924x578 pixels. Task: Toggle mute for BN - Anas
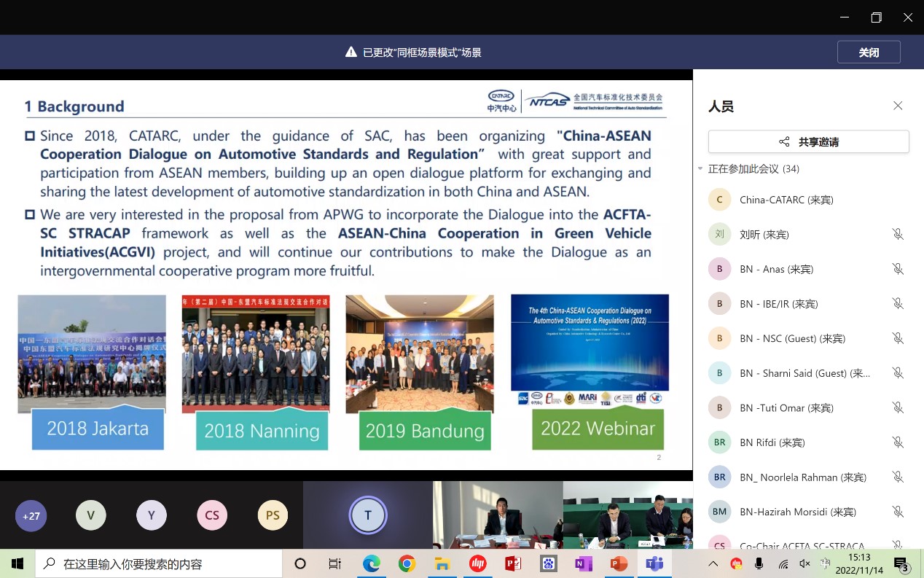[898, 268]
